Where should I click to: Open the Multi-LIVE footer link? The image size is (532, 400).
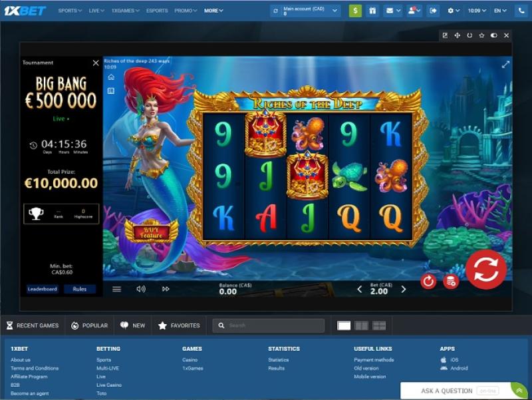click(x=108, y=368)
